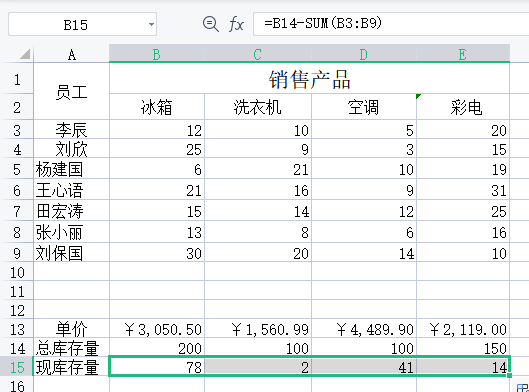The height and width of the screenshot is (392, 529).
Task: Select column E header
Action: coord(463,54)
